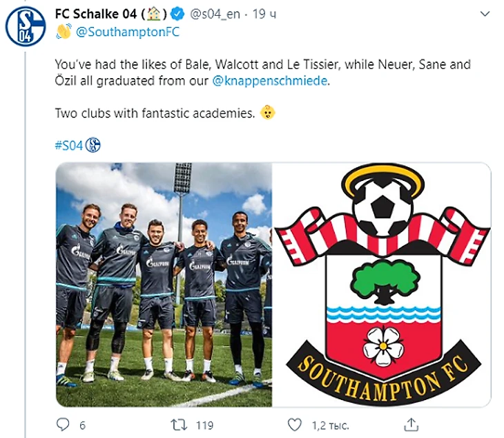Click the share upload icon

click(411, 424)
